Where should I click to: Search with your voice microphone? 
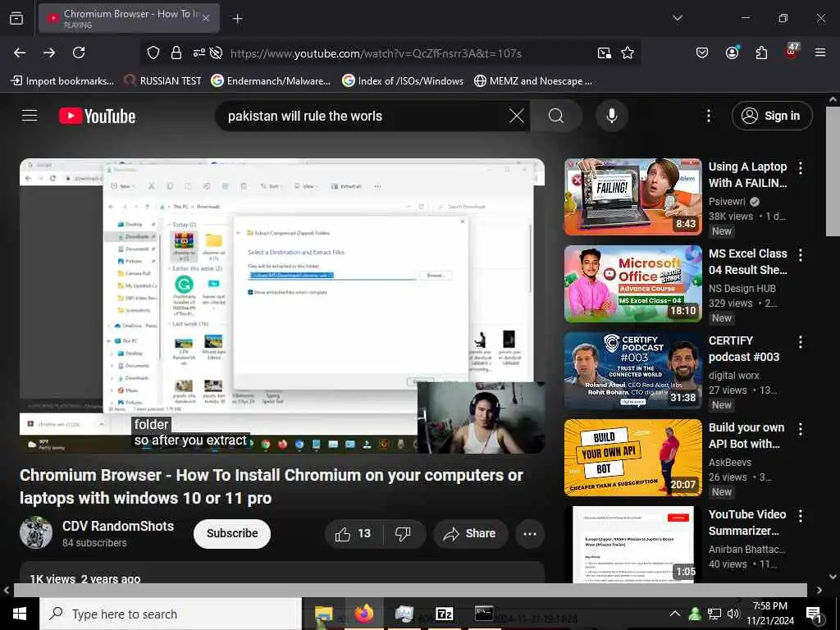click(612, 116)
